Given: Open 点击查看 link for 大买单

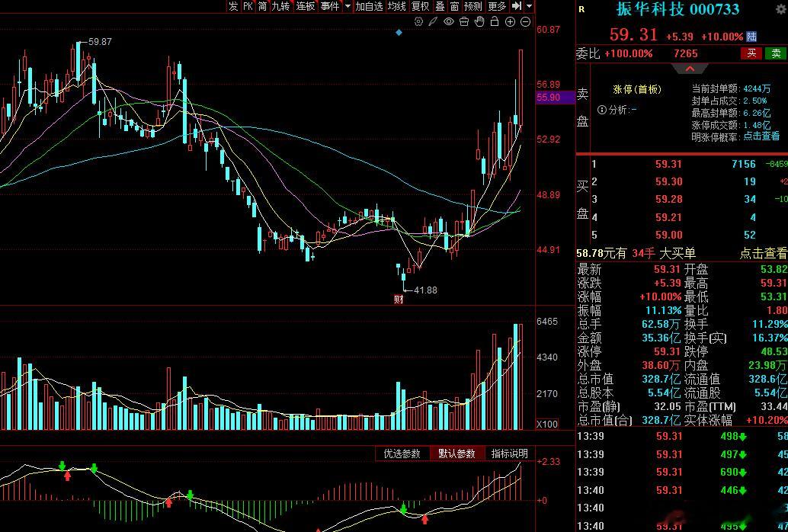Looking at the screenshot, I should (x=763, y=253).
